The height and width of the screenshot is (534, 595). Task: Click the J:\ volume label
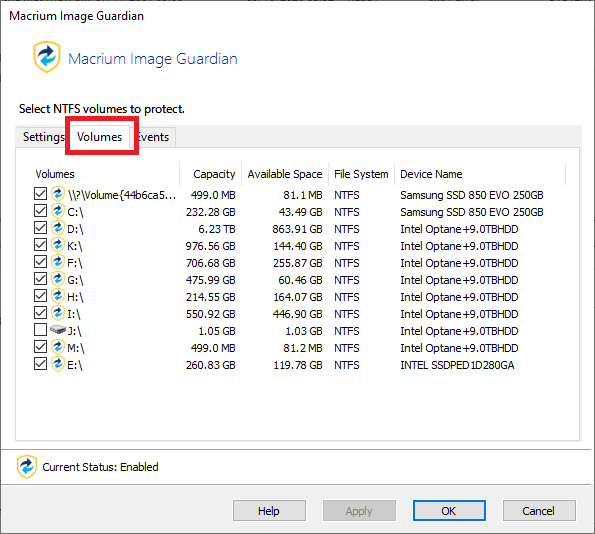pos(74,331)
